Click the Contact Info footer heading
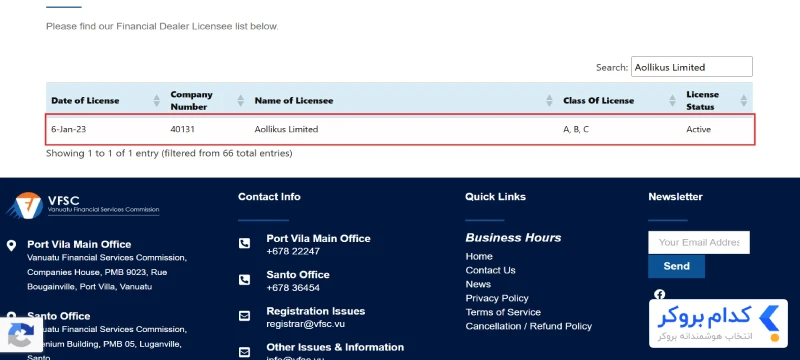 coord(269,196)
